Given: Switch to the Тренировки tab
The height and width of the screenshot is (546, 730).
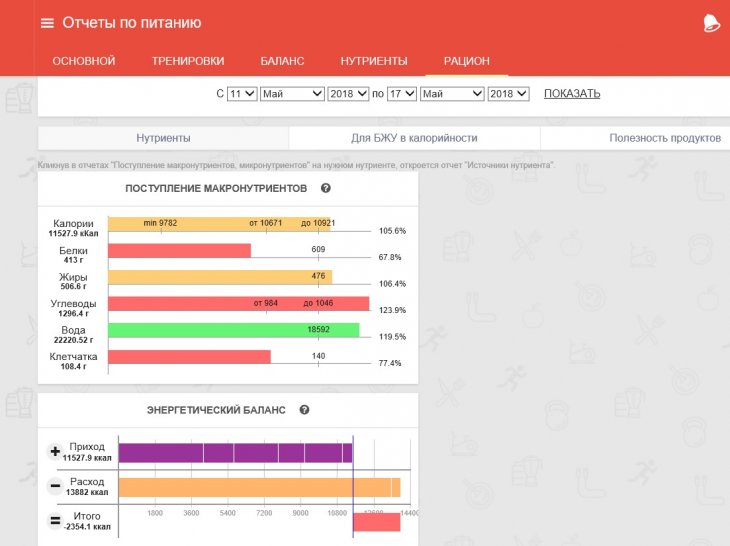Looking at the screenshot, I should click(x=188, y=61).
